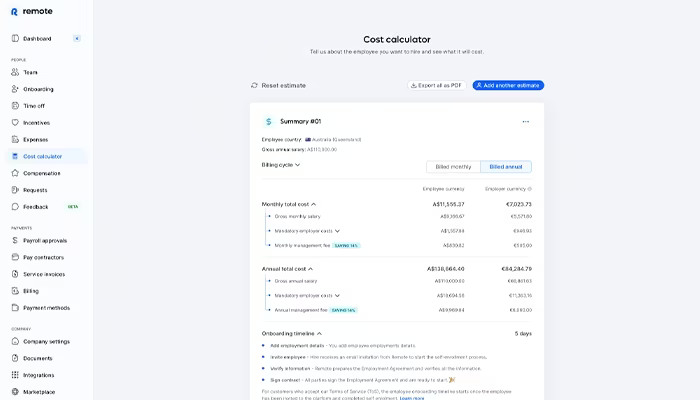700x400 pixels.
Task: Click 'Gross annual salary' row under Annual total
Action: 296,281
